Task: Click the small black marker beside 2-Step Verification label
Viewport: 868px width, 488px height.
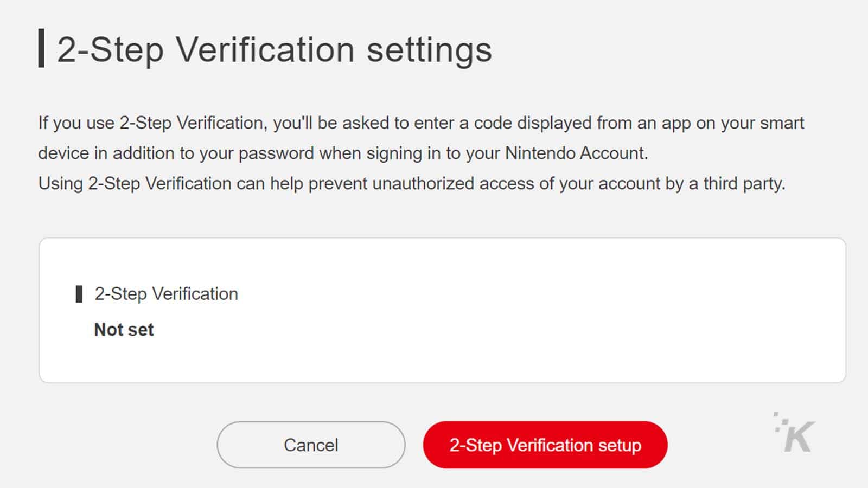Action: (x=79, y=294)
